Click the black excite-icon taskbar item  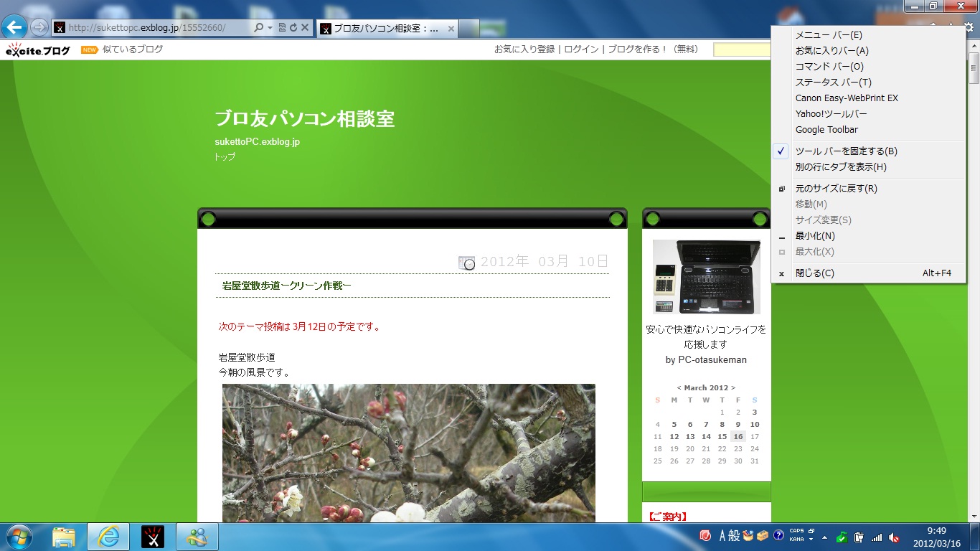click(153, 537)
